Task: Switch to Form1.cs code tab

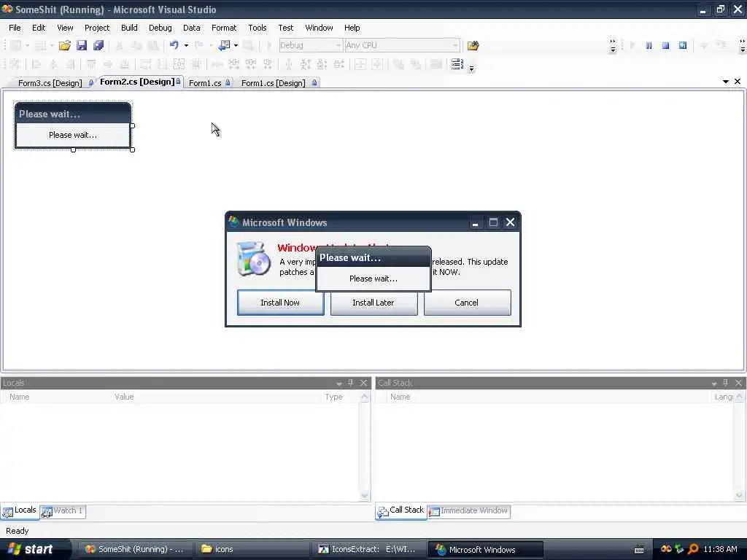Action: [x=209, y=83]
